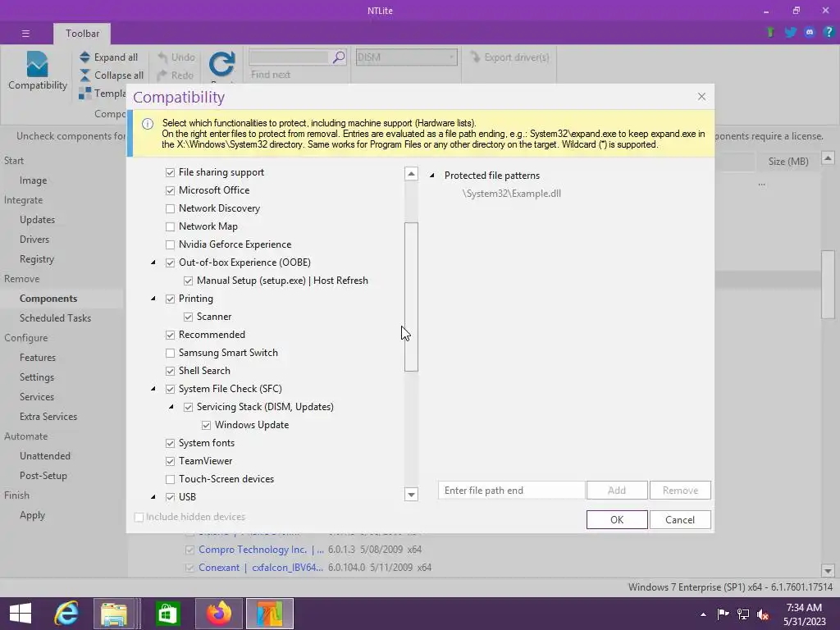Select the \System32\Example.dll entry

[512, 194]
